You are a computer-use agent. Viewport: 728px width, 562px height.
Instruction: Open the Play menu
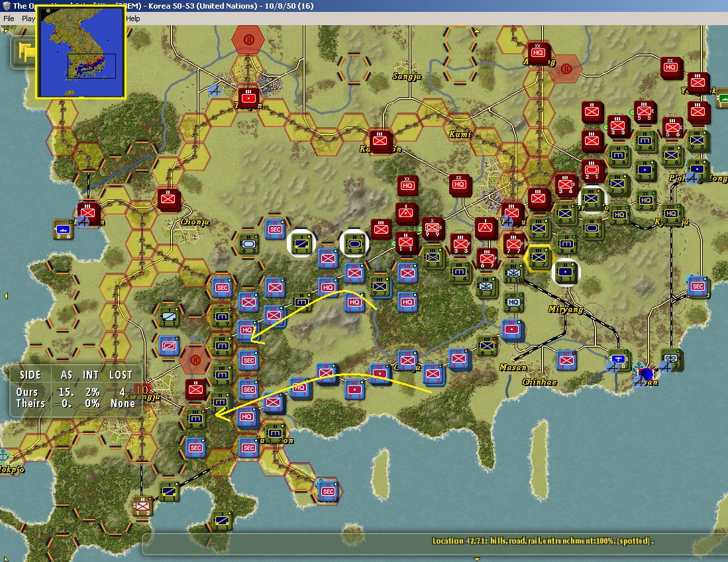pos(28,19)
